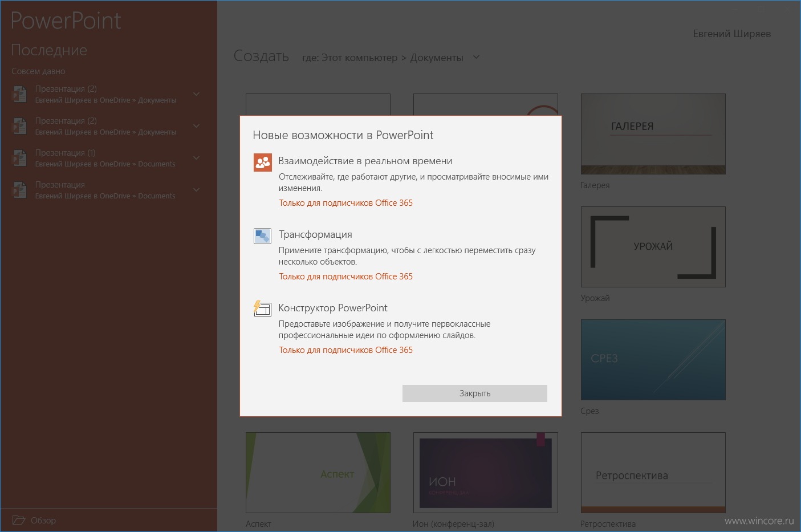Click the 'Трансформация' heading text

point(315,234)
